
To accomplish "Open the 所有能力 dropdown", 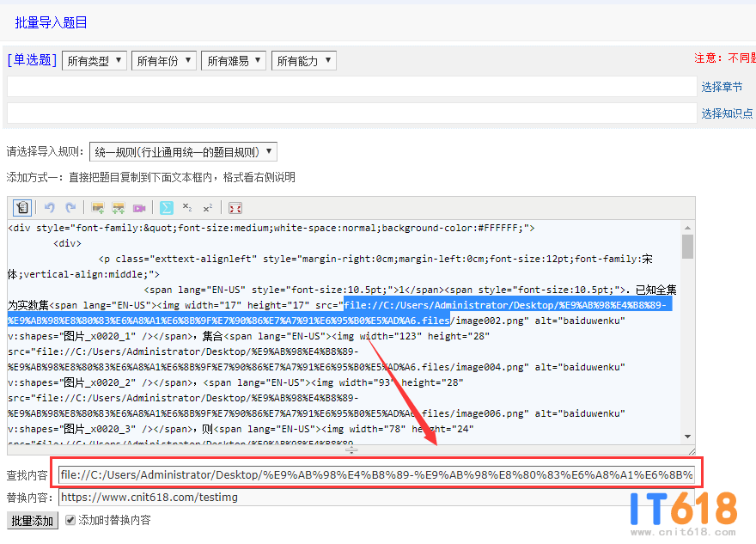I will (x=304, y=61).
